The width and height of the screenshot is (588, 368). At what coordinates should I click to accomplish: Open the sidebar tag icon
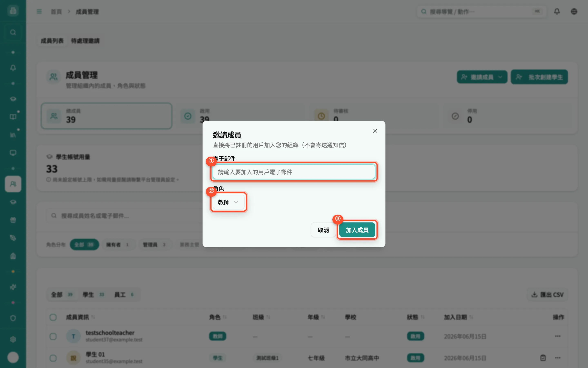[13, 238]
